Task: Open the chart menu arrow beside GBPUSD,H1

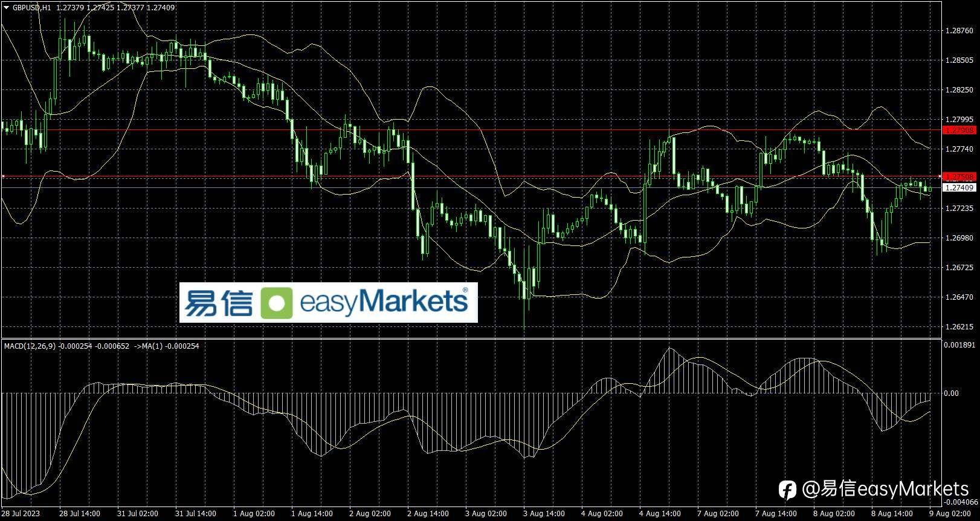Action: [7, 7]
